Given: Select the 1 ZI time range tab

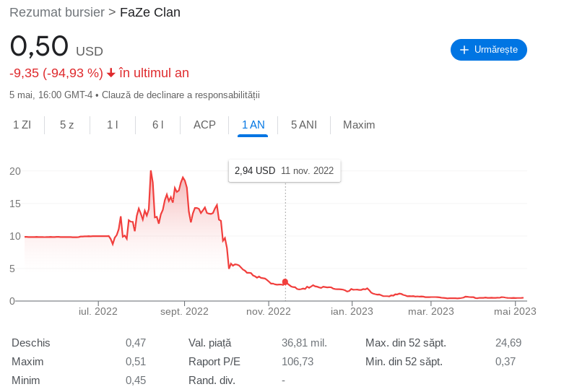Looking at the screenshot, I should pyautogui.click(x=22, y=125).
